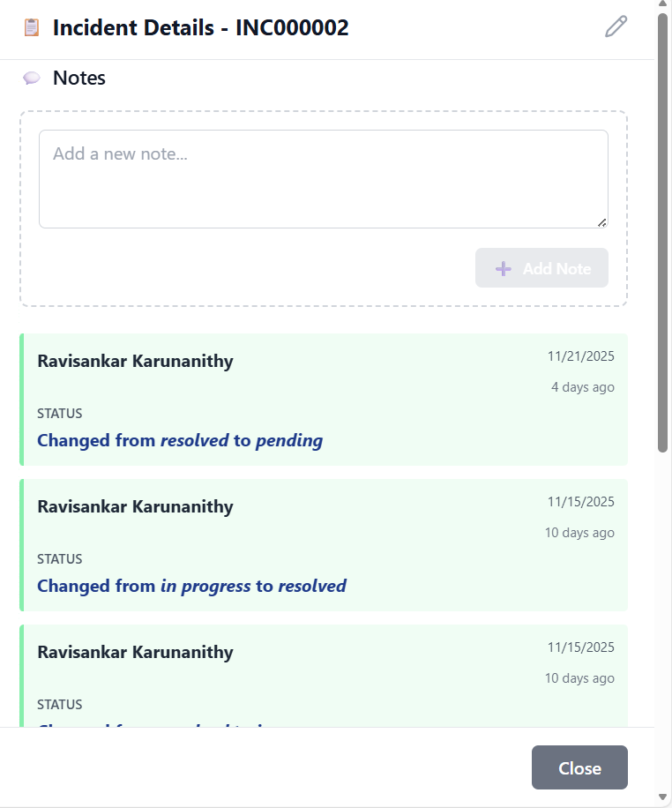The image size is (672, 808).
Task: Click the note textarea resize handle
Action: [601, 222]
